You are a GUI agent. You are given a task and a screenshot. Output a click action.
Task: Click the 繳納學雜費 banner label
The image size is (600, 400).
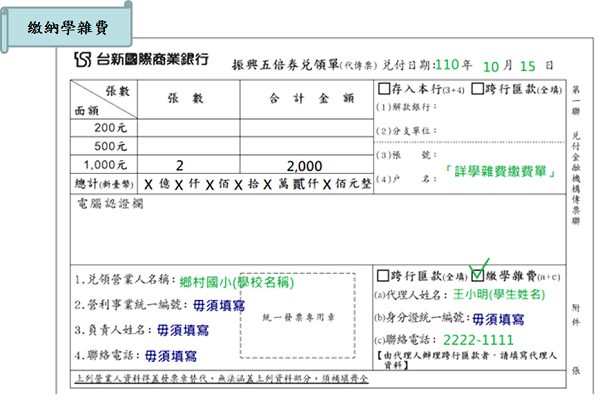(68, 28)
